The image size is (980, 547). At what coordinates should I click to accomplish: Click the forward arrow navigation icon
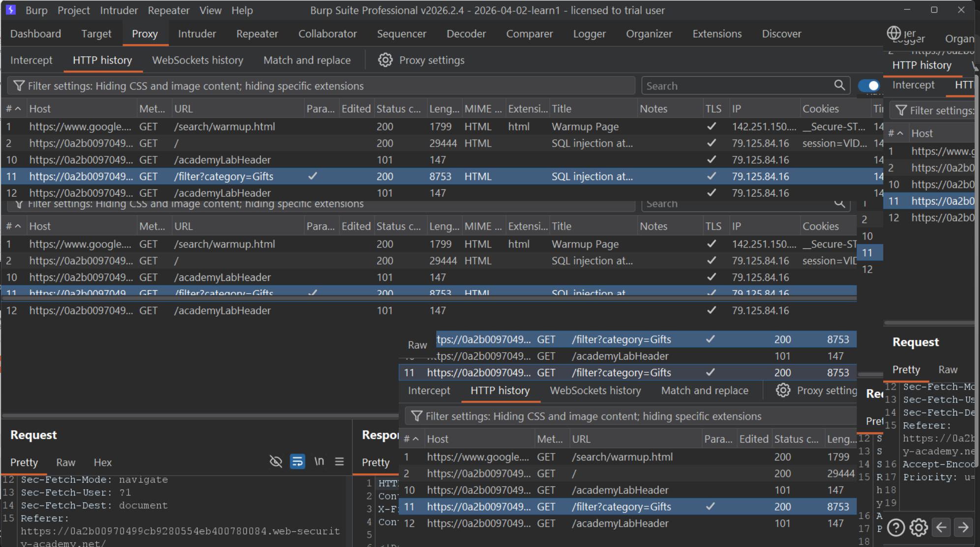pos(963,528)
